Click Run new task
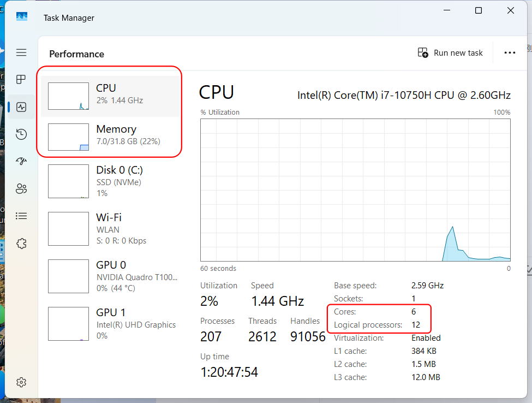 [450, 52]
